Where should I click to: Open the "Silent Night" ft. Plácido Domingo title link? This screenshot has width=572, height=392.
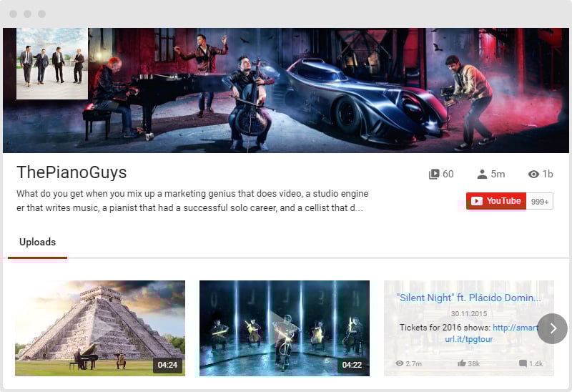pyautogui.click(x=469, y=298)
